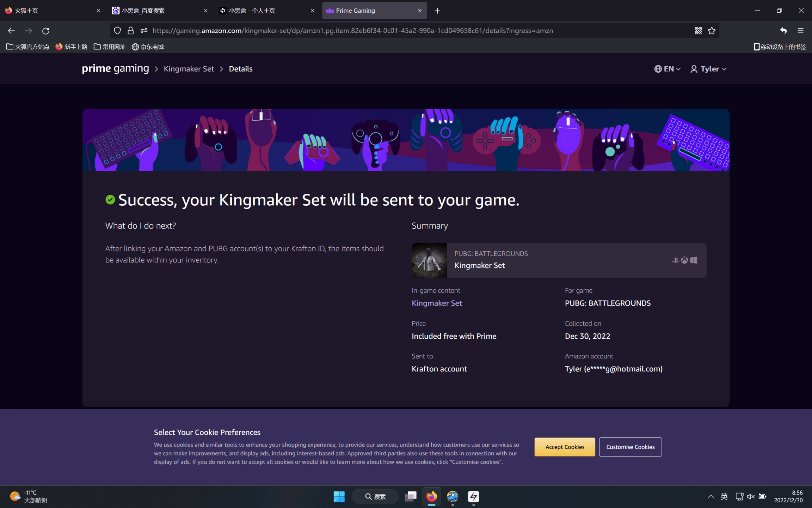Open Kingmaker Set in-game content link
This screenshot has width=812, height=508.
coord(437,303)
